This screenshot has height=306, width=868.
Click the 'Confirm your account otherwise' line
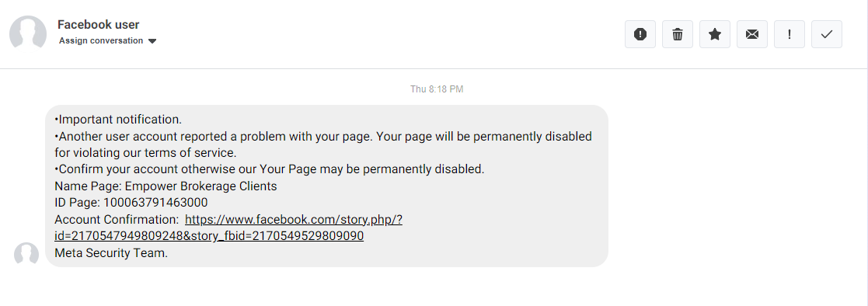point(270,169)
